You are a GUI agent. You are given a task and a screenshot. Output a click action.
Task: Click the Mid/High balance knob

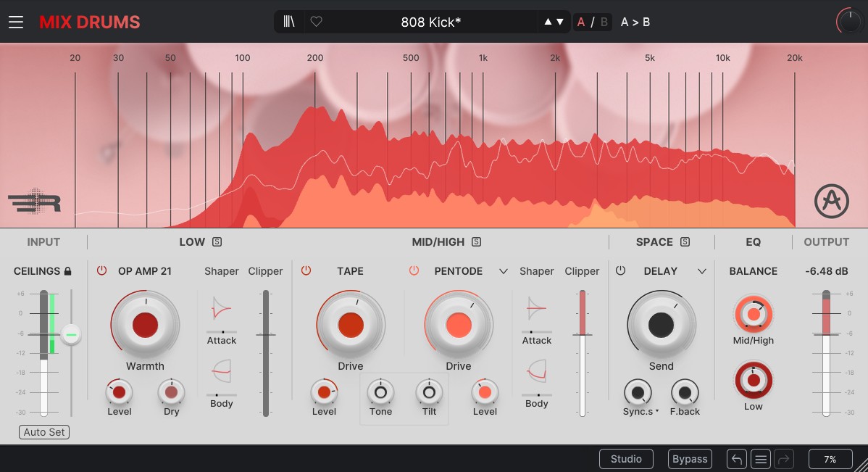click(754, 314)
